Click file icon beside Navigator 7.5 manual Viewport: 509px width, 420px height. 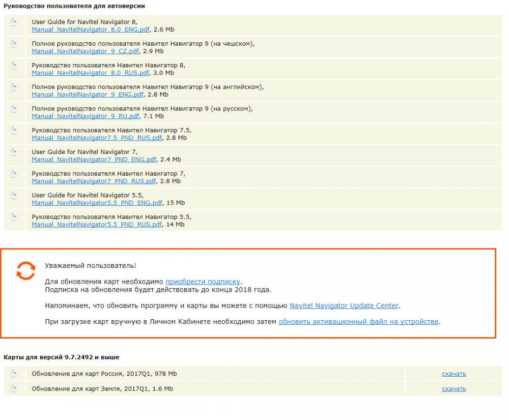coord(14,130)
